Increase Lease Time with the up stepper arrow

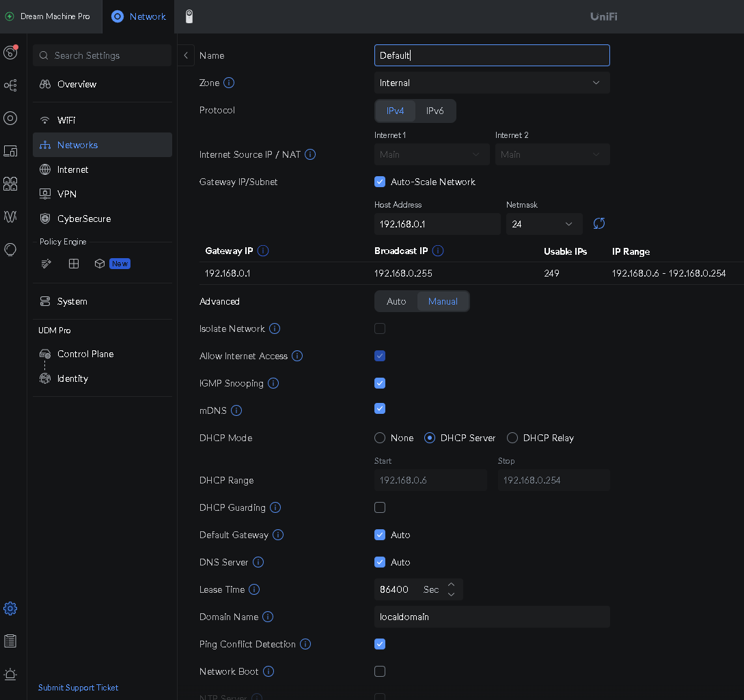pos(451,585)
